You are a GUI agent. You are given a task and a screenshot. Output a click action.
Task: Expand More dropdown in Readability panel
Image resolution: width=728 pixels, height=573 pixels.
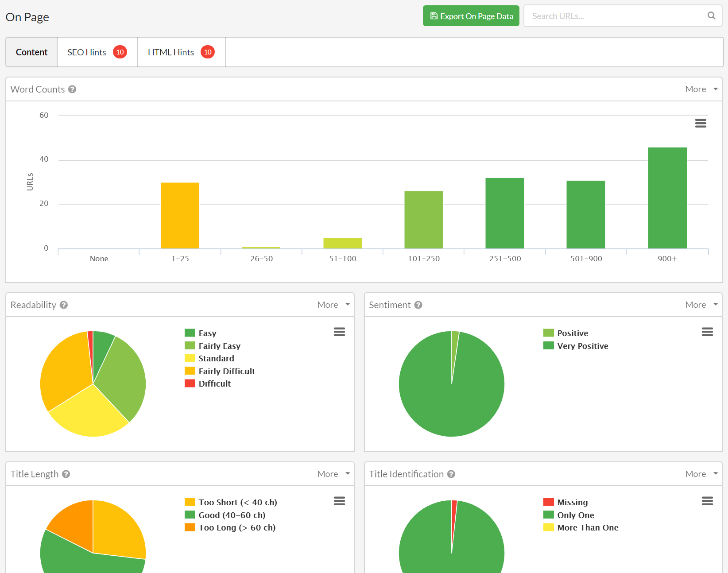pos(333,305)
